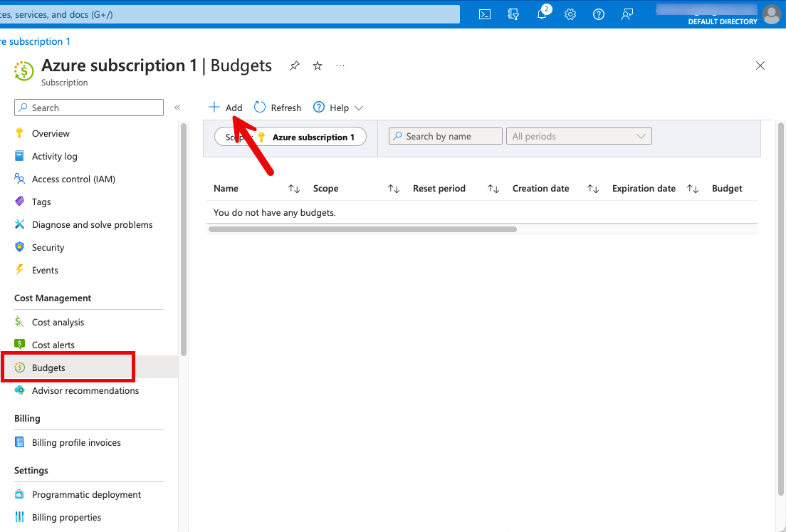Click the feedback icon in header
The height and width of the screenshot is (532, 786).
pyautogui.click(x=627, y=14)
